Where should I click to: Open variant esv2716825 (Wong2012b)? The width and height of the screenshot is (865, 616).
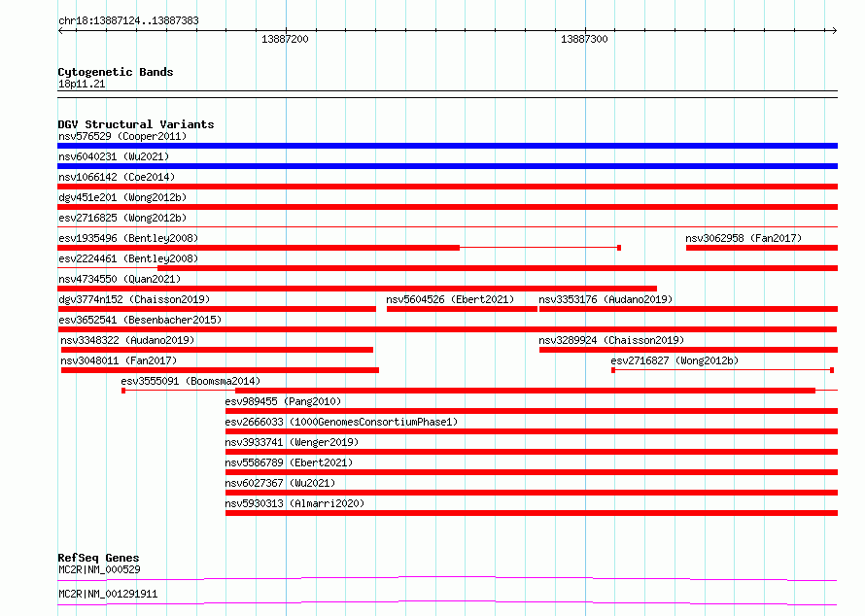(x=122, y=218)
